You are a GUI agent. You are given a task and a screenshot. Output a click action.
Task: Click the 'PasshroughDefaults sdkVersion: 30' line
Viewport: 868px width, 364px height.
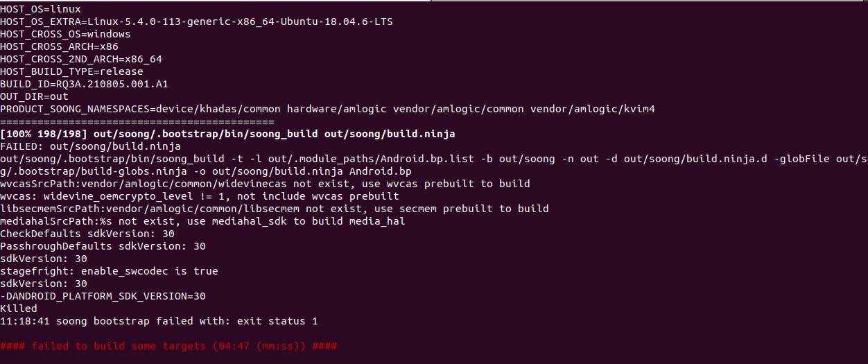tap(103, 246)
